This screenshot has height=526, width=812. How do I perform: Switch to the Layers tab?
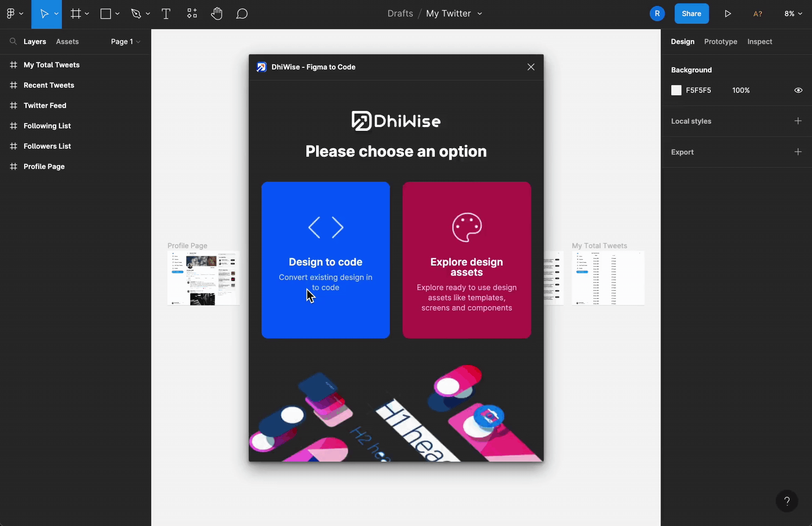(x=35, y=42)
